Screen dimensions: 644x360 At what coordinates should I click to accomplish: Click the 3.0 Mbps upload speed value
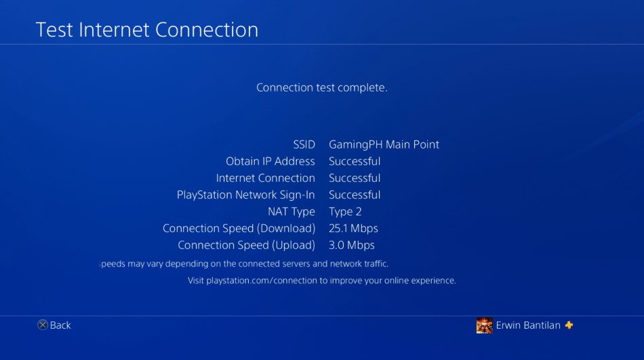tap(351, 245)
